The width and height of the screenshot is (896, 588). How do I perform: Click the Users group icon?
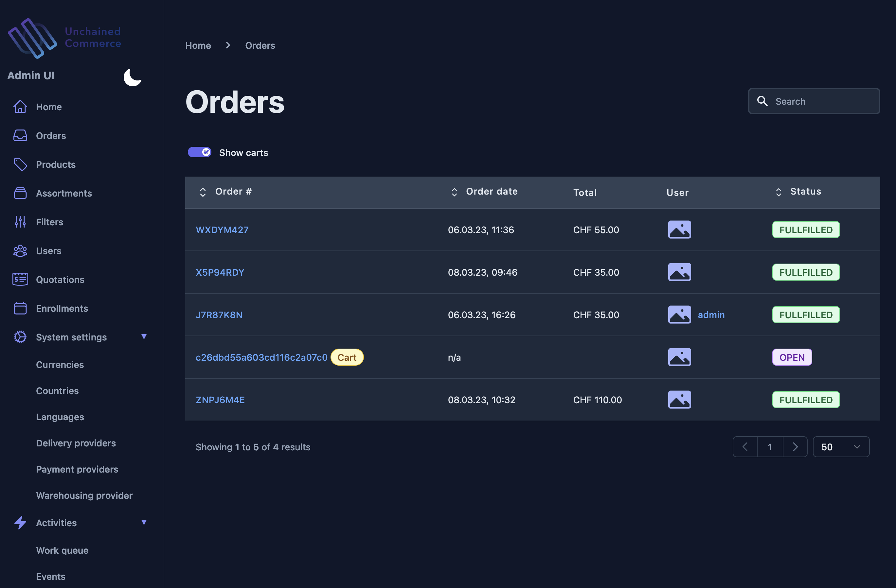[20, 251]
